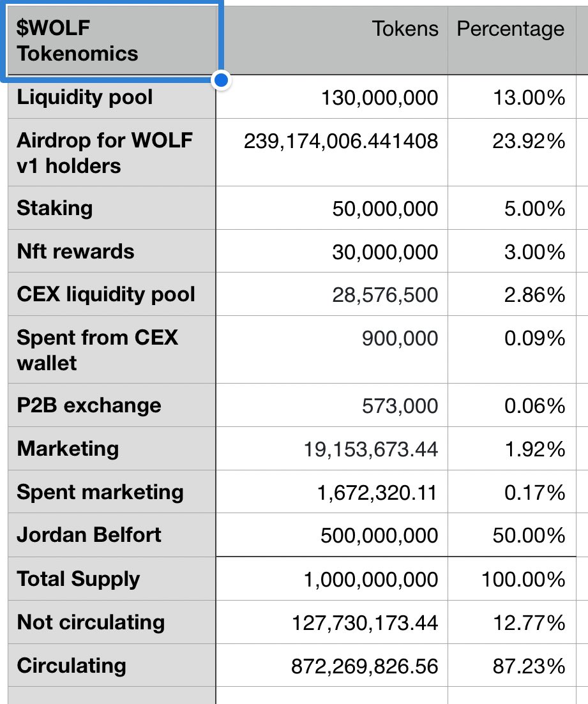Select the 5.00% percentage cell
Screen dimensions: 588x704
(x=511, y=208)
